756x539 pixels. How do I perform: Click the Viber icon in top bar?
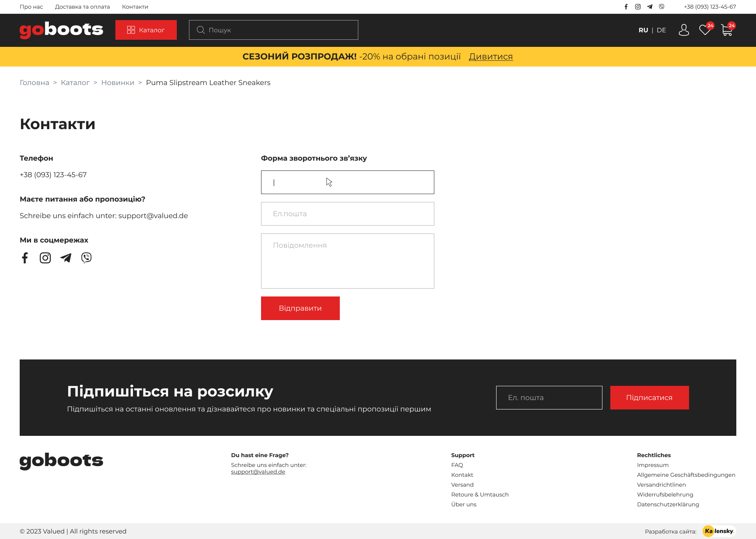(661, 7)
